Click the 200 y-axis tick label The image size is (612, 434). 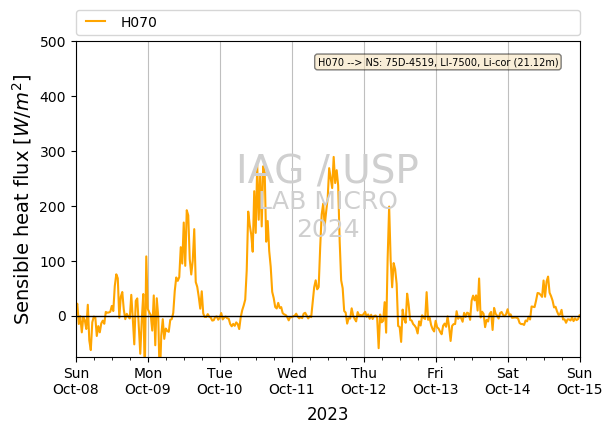(53, 207)
